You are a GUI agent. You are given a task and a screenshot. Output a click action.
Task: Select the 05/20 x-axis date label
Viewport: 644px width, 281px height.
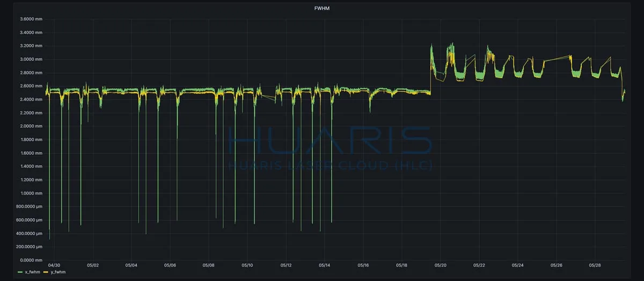[x=440, y=265]
